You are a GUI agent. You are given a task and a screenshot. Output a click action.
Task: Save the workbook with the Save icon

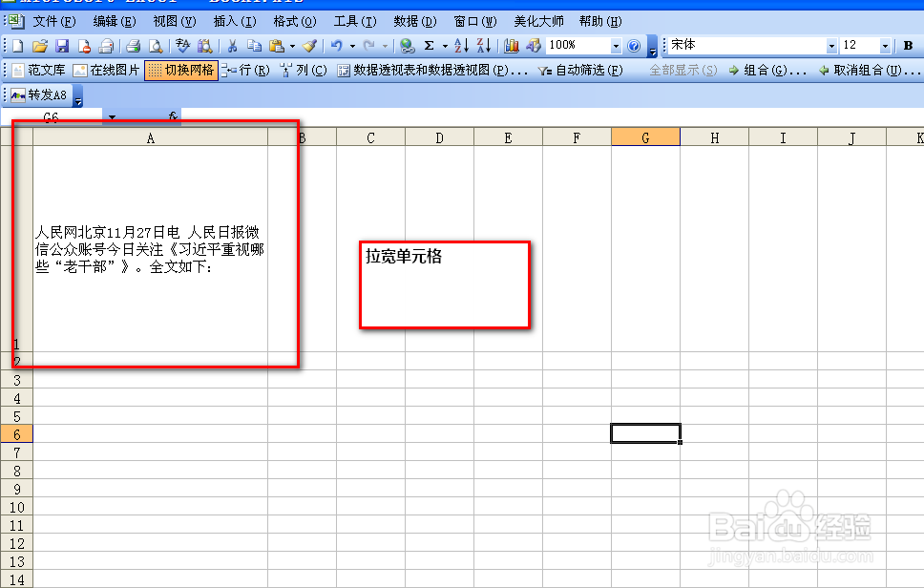(62, 45)
